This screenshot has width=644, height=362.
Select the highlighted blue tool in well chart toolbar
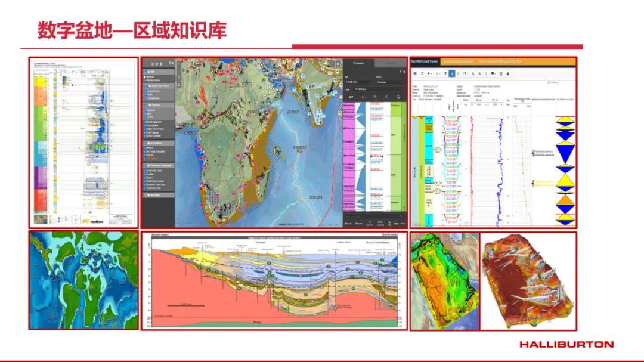tap(452, 73)
